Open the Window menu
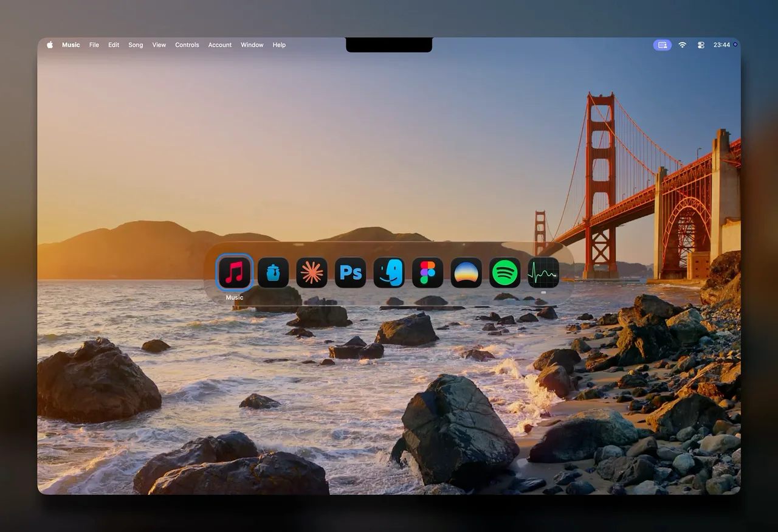This screenshot has height=532, width=778. point(252,45)
